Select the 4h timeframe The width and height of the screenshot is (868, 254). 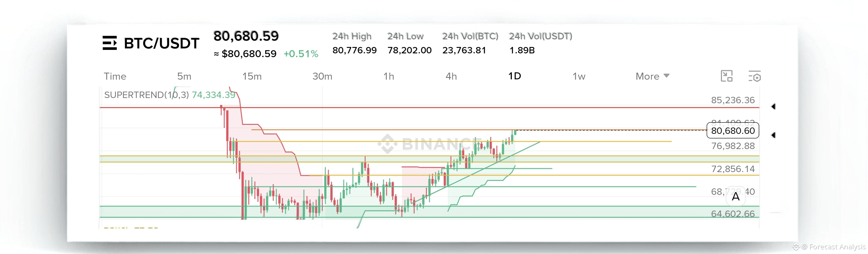(x=451, y=76)
